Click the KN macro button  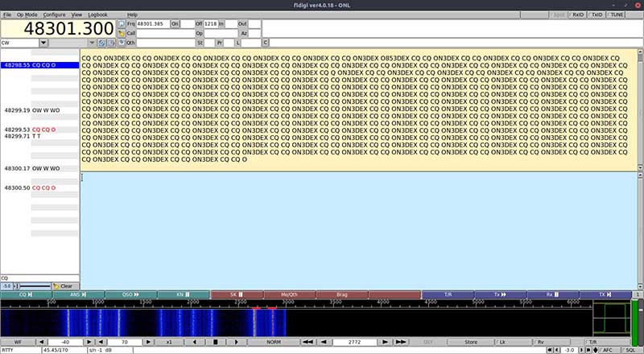[x=184, y=294]
